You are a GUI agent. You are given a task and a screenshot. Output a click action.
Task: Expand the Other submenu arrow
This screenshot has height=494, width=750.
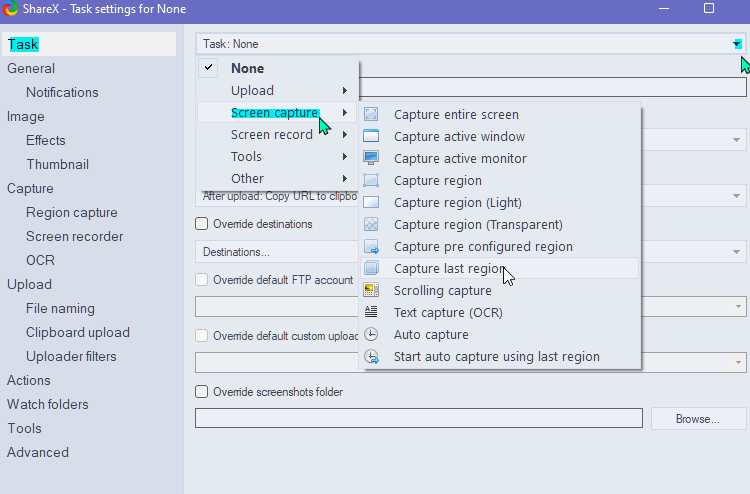pos(344,178)
